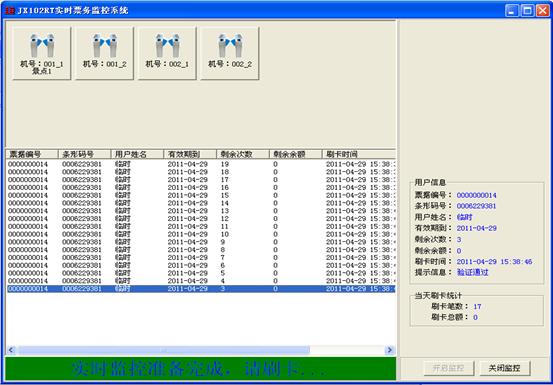Image resolution: width=553 pixels, height=385 pixels.
Task: Sort by 有效期到 column header
Action: point(190,154)
